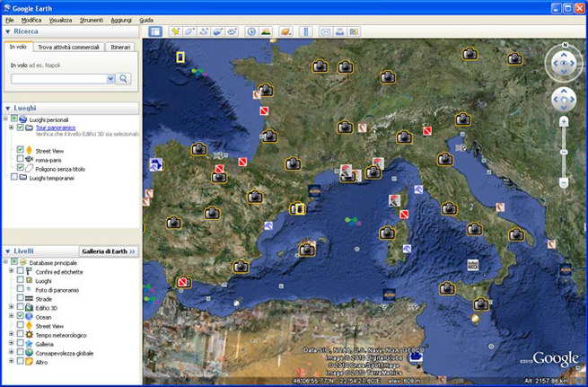Image resolution: width=588 pixels, height=387 pixels.
Task: Enable the Strade layer checkbox
Action: pyautogui.click(x=21, y=298)
